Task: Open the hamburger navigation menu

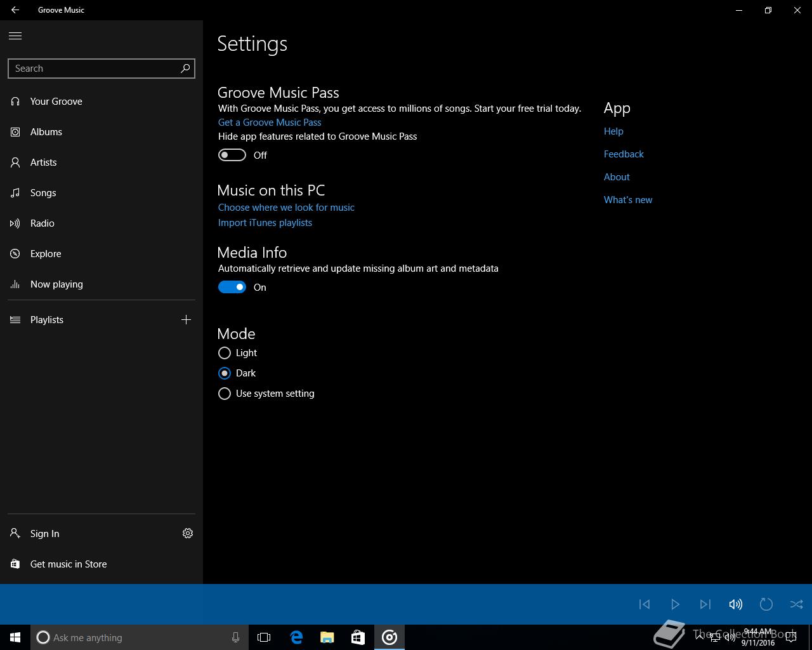Action: click(15, 36)
